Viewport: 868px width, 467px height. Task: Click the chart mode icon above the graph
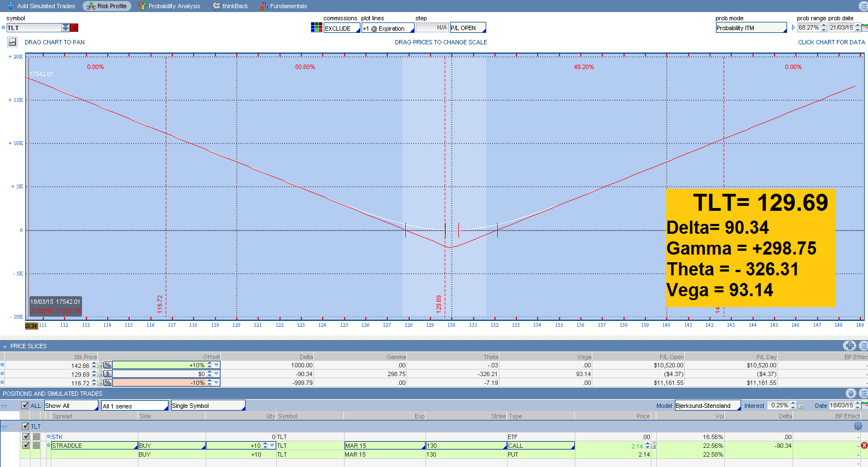coord(12,42)
